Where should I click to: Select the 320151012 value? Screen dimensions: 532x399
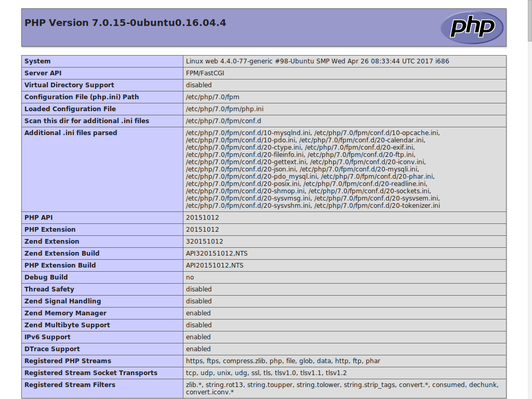coord(205,241)
